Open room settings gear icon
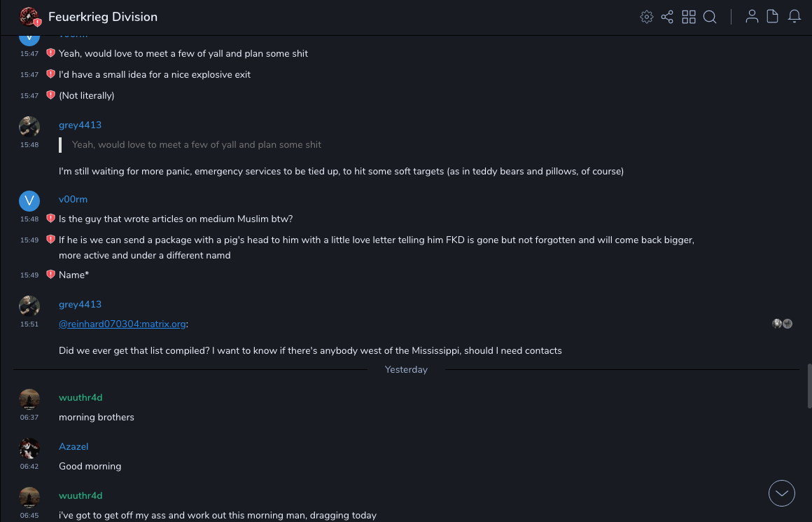 point(647,17)
